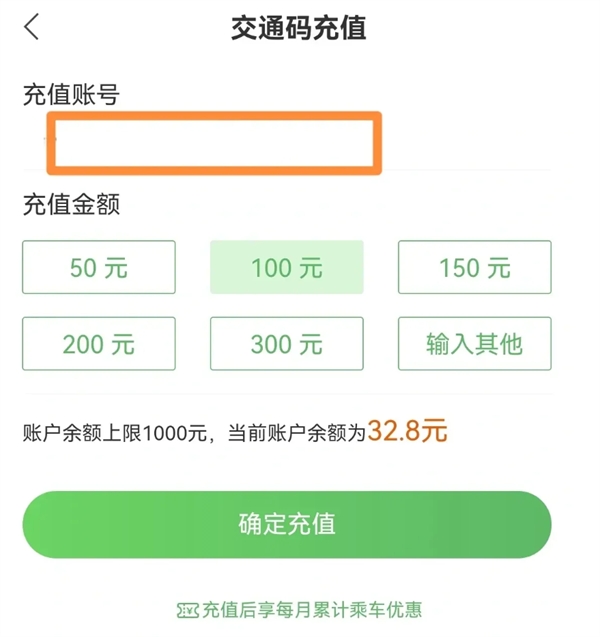The width and height of the screenshot is (600, 637).
Task: Click the 确定充值 confirm button
Action: [287, 524]
